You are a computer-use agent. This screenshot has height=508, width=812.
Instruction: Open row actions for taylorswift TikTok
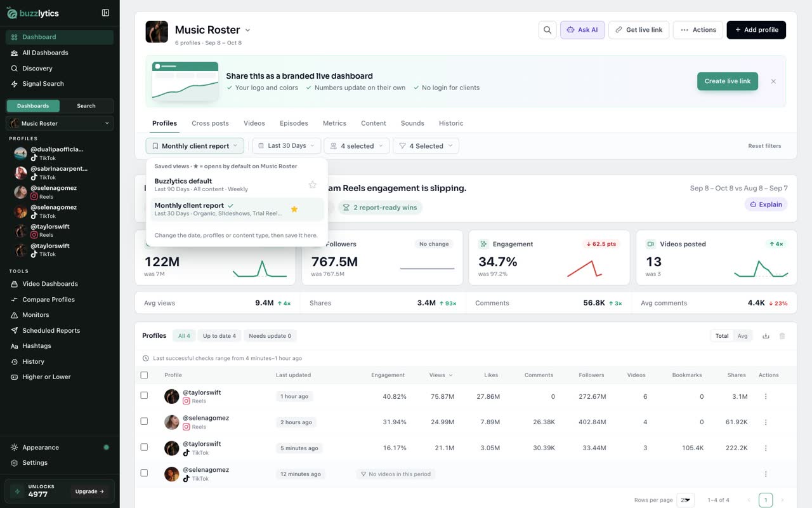(766, 448)
